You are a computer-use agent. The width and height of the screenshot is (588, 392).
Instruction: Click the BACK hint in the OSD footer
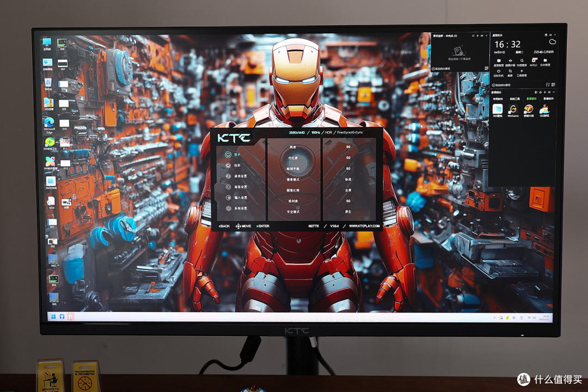click(x=224, y=226)
